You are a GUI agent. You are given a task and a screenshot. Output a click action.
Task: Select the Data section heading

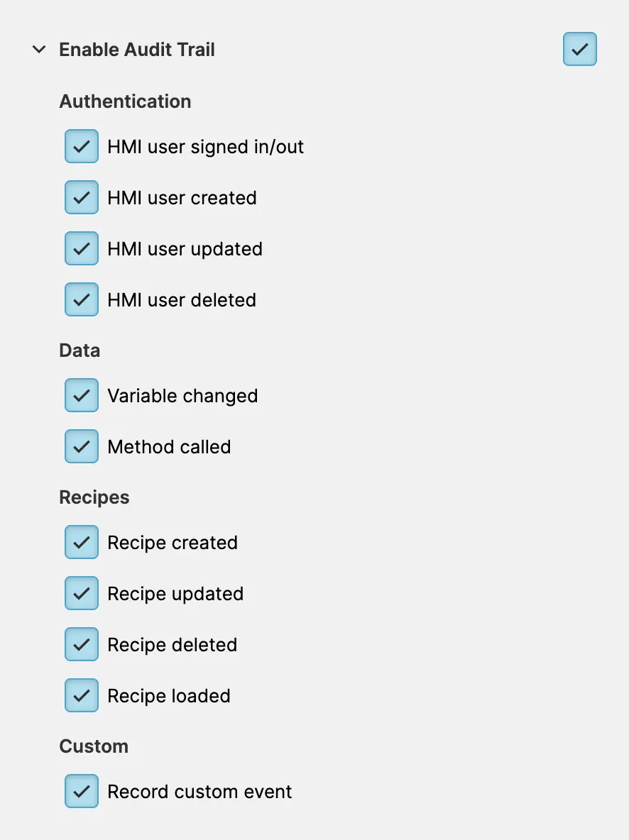point(80,350)
